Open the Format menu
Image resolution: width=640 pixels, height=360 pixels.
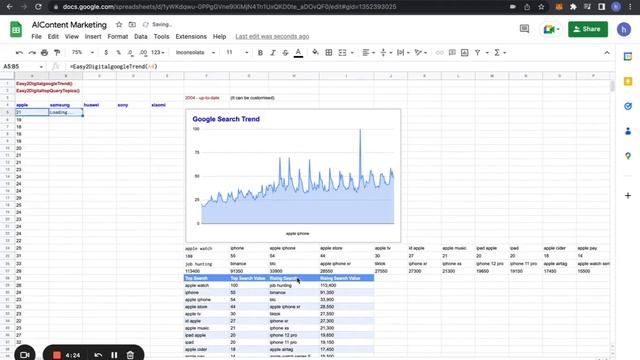[118, 36]
